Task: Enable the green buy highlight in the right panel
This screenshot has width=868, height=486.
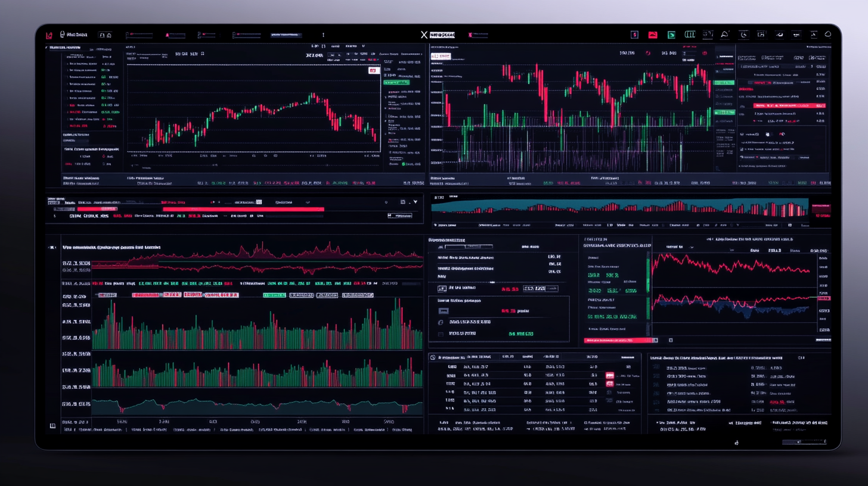Action: click(724, 82)
